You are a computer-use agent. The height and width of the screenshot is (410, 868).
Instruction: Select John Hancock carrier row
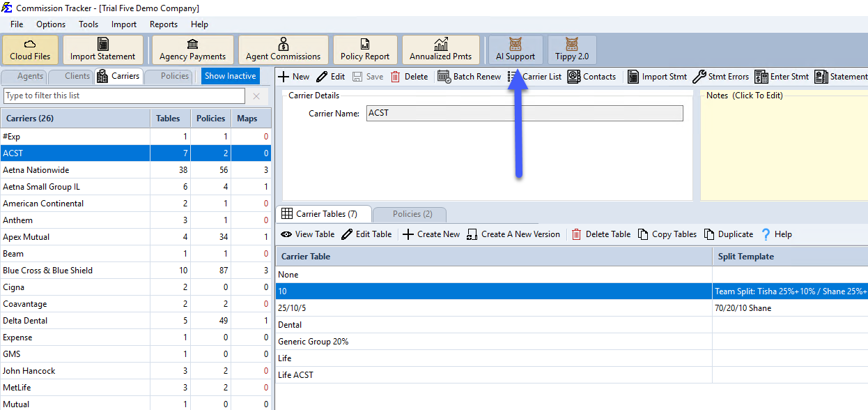click(136, 371)
